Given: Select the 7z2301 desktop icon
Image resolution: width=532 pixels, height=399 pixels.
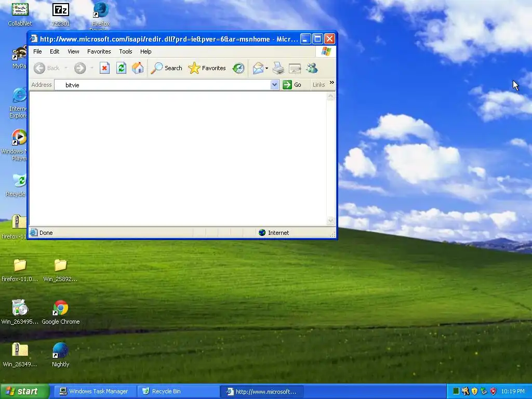Looking at the screenshot, I should click(x=61, y=14).
